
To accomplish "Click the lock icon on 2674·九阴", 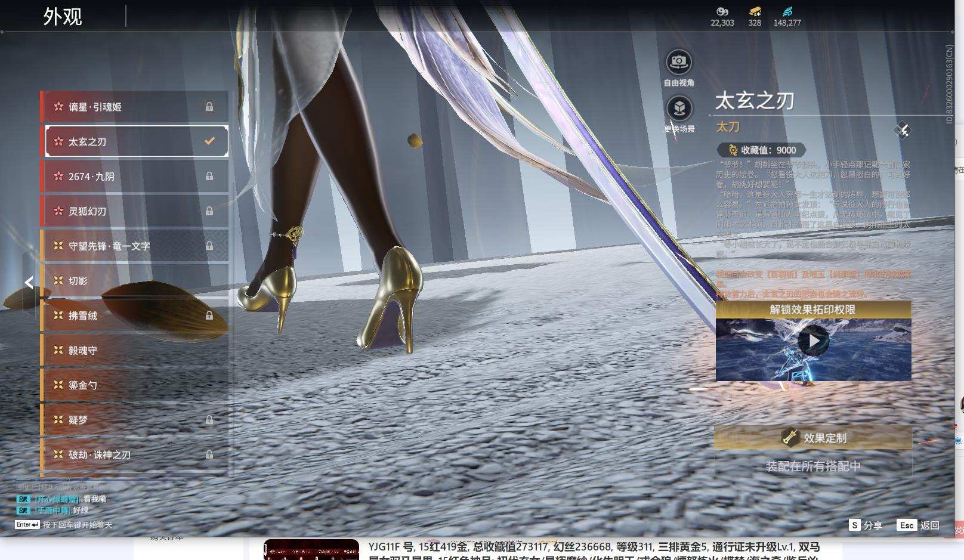I will [x=209, y=177].
